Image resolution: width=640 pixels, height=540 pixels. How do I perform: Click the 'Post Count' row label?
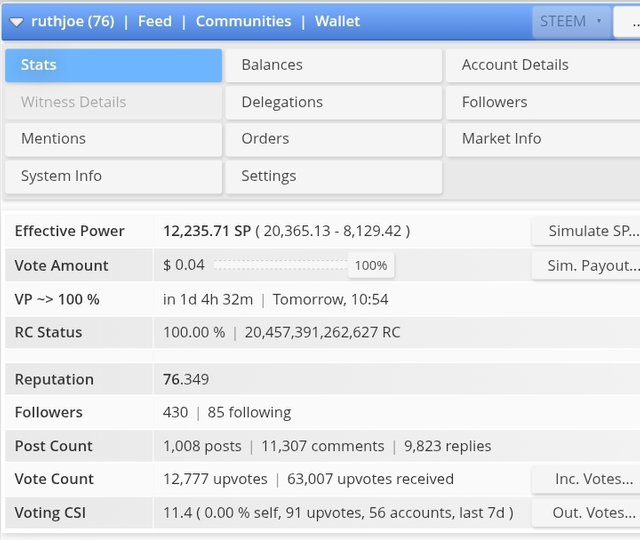[x=53, y=446]
